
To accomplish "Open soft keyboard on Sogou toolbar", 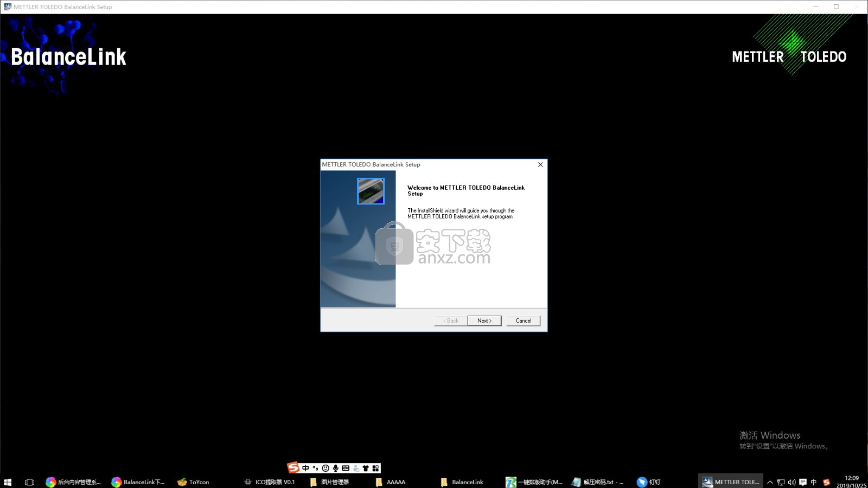I will point(346,468).
